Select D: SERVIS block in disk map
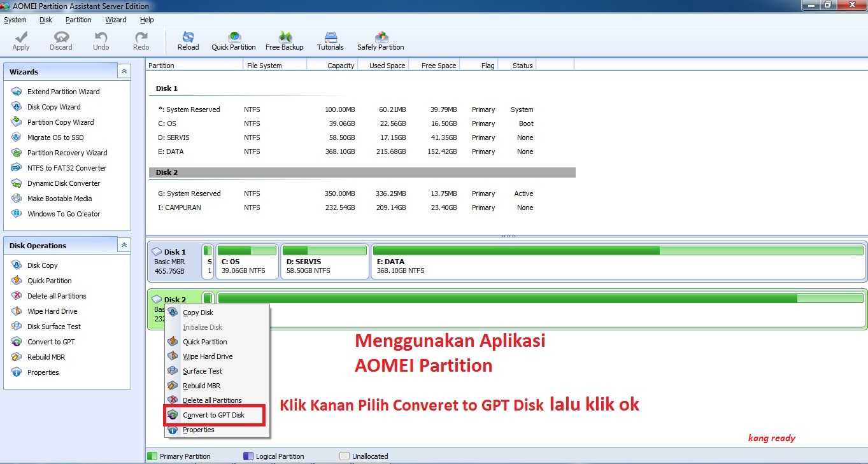The width and height of the screenshot is (868, 464). (x=325, y=261)
